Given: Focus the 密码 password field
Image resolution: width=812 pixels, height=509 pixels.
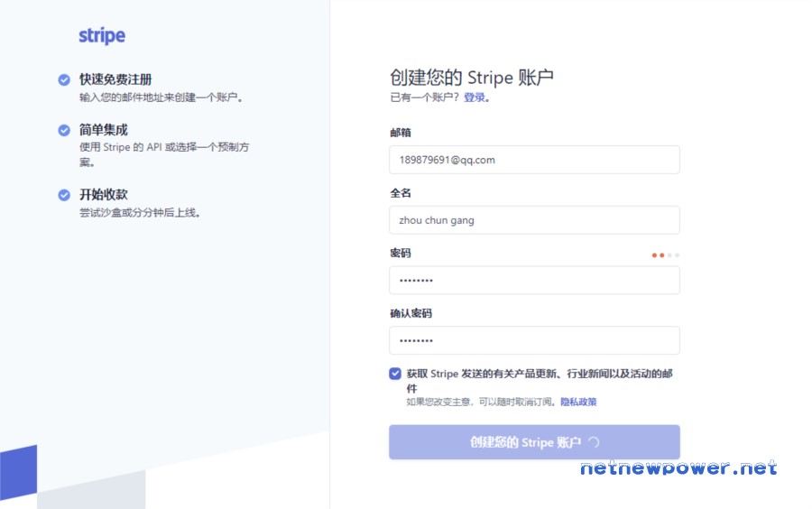Looking at the screenshot, I should [534, 280].
